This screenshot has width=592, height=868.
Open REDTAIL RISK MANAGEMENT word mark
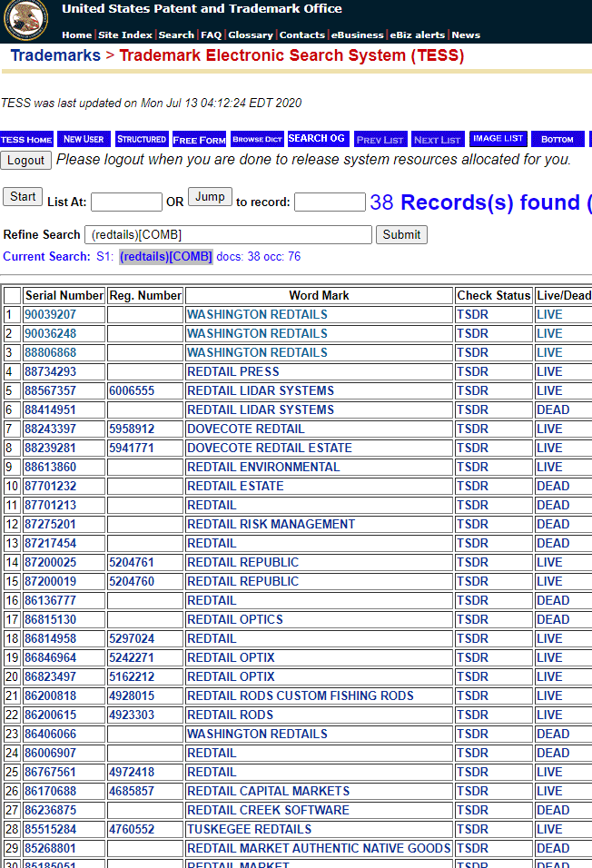coord(271,524)
